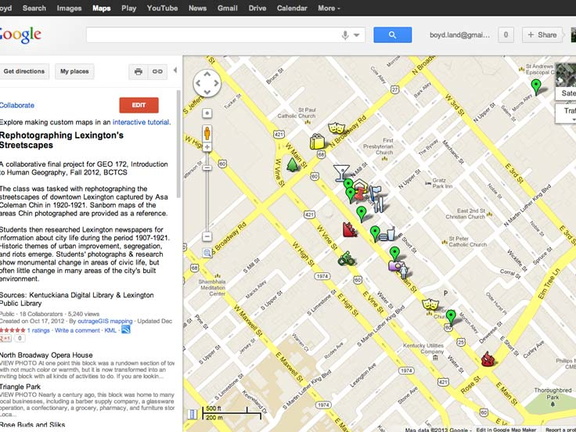Open Calendar from the top bar
The image size is (576, 432).
pyautogui.click(x=292, y=8)
